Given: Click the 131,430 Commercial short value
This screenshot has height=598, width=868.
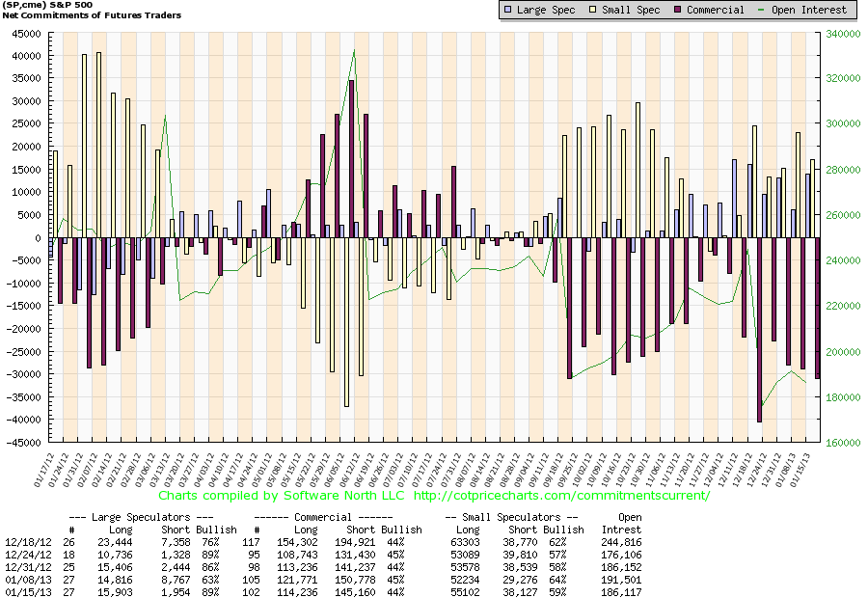Looking at the screenshot, I should pyautogui.click(x=355, y=555).
